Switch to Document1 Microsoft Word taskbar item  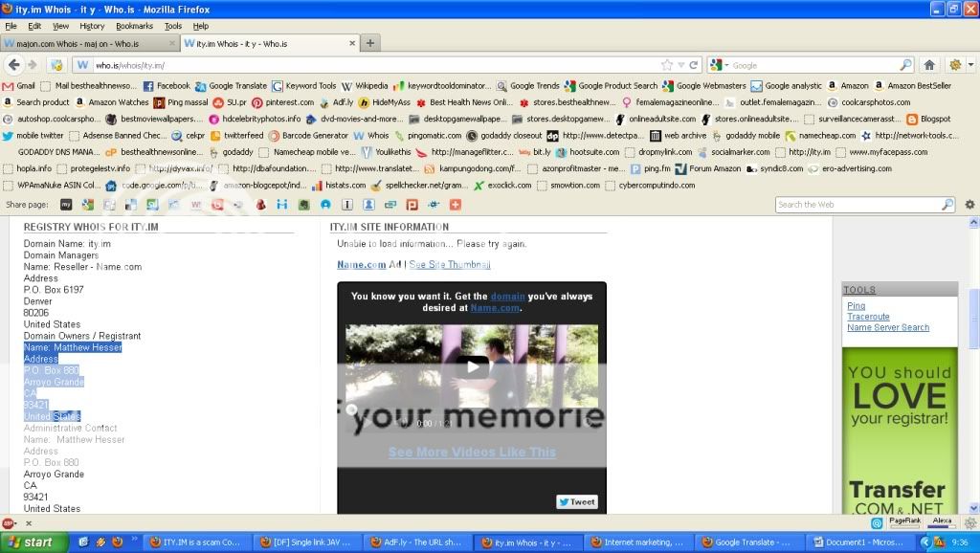pos(859,542)
